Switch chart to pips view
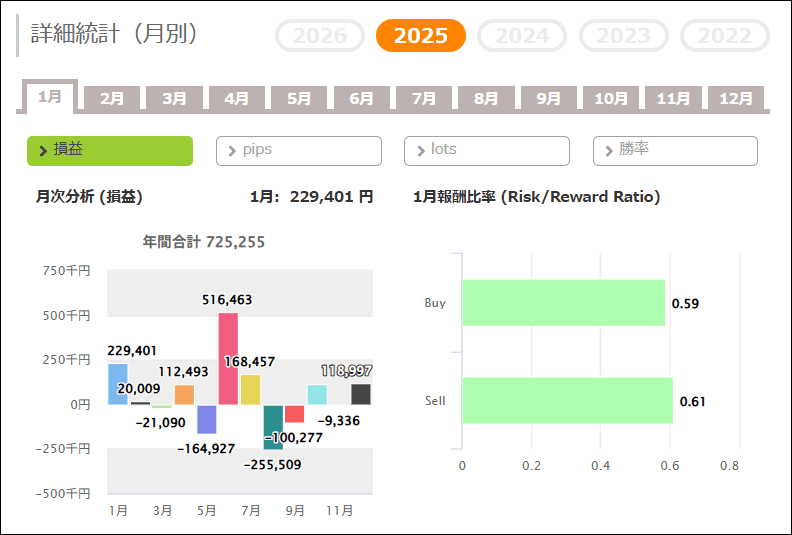 pos(299,151)
